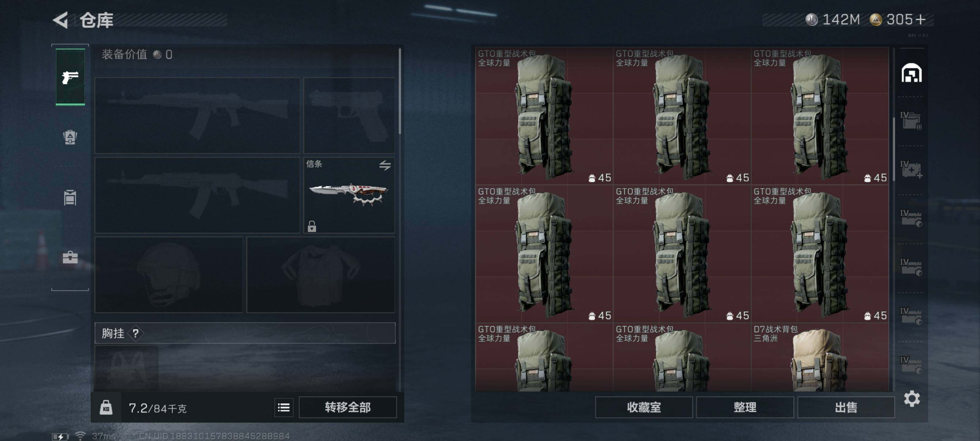This screenshot has height=441, width=980.
Task: Swap the 信条 melee weapon via arrows icon
Action: click(385, 165)
